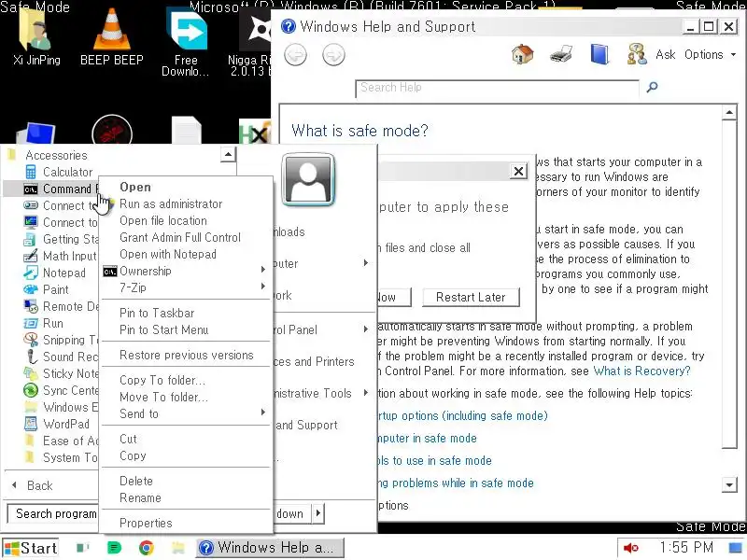The height and width of the screenshot is (560, 747).
Task: Choose Open file location
Action: 186,220
